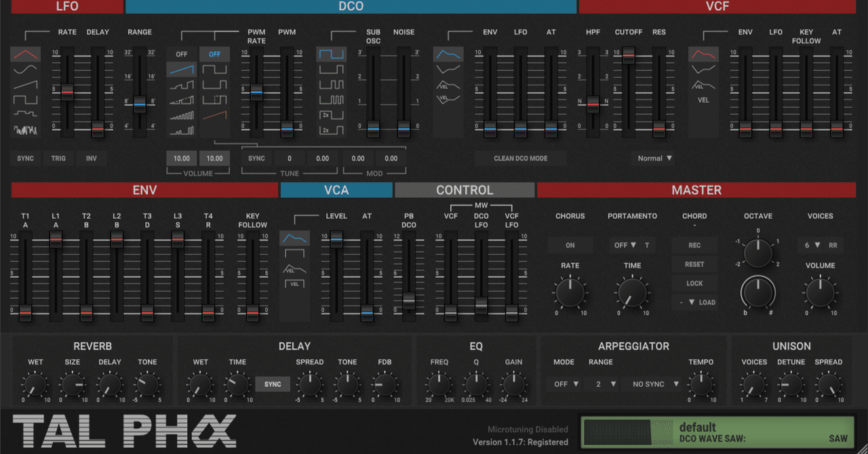
Task: Open the arpeggiator MODE dropdown
Action: pos(566,384)
